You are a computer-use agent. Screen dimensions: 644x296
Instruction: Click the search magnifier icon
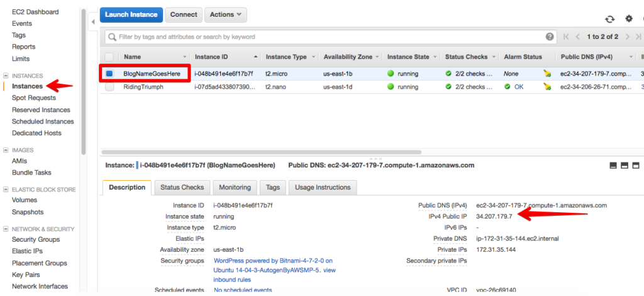(x=112, y=37)
